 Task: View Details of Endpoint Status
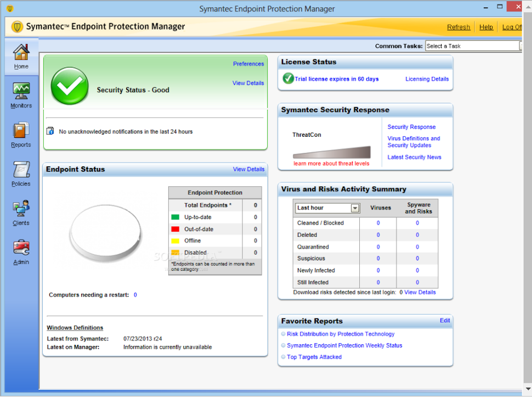click(248, 169)
